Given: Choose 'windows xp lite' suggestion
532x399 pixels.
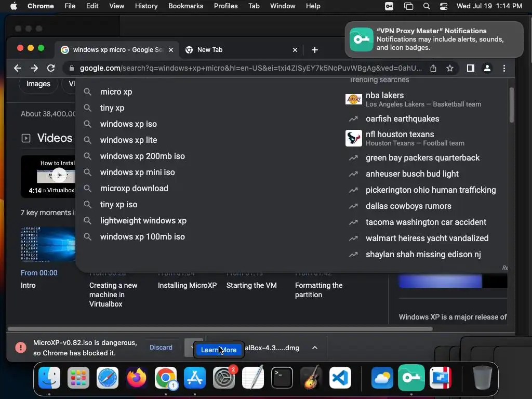Looking at the screenshot, I should (128, 140).
